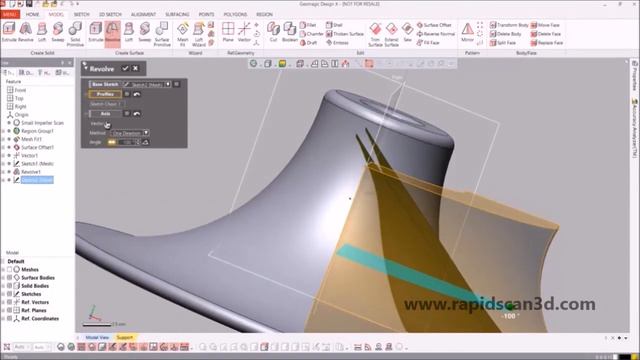Open the Solid Primitive tool

click(x=75, y=34)
